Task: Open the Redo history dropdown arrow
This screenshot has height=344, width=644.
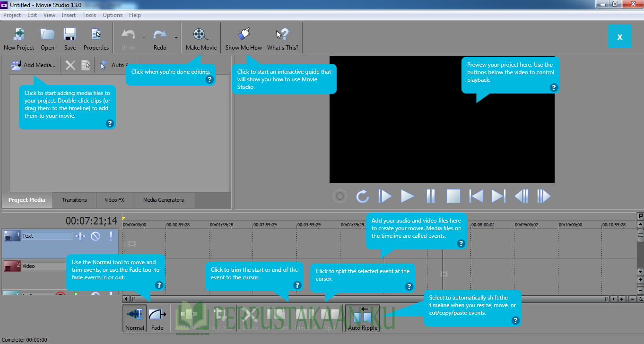Action: point(176,37)
